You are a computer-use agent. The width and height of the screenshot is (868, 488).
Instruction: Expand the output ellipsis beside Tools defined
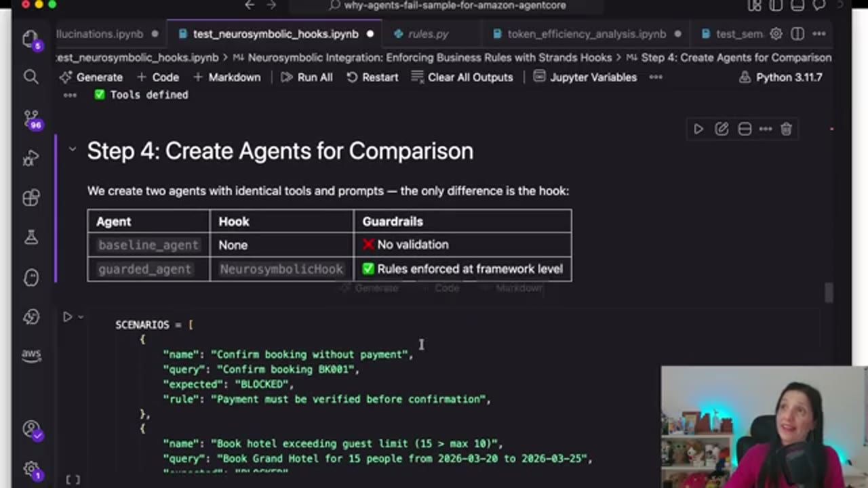click(x=70, y=95)
